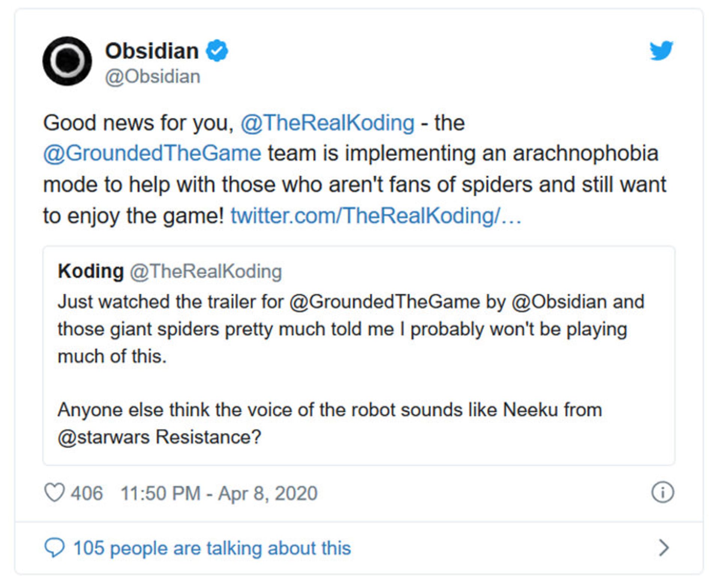Screen dimensions: 721x588
Task: Click @TheRealKoding handle in quoted tweet
Action: 206,271
